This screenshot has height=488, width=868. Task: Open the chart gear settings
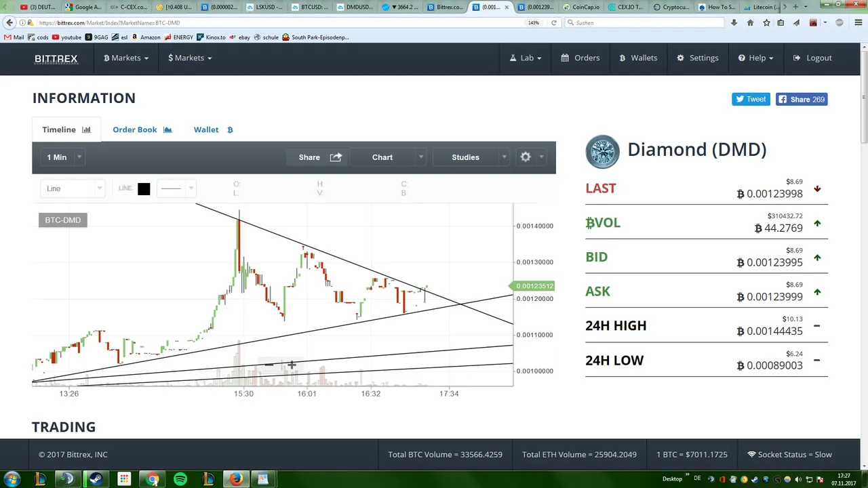531,157
